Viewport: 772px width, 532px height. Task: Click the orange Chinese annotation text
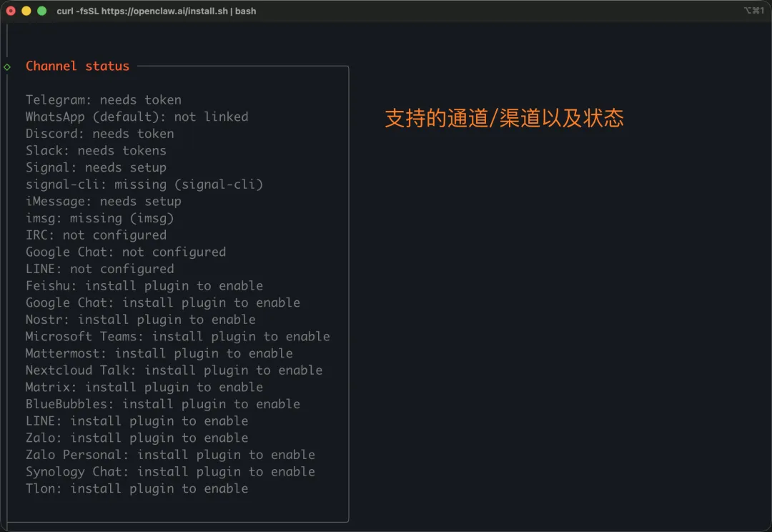pos(504,118)
